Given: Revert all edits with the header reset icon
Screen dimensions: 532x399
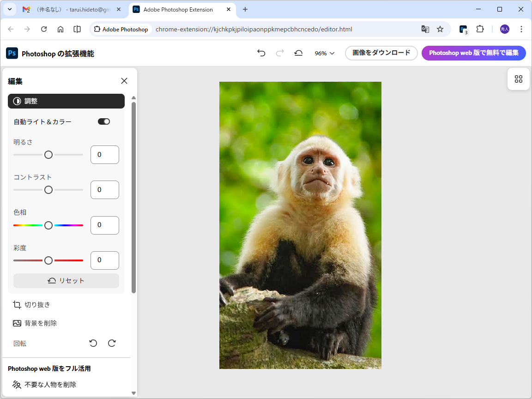Looking at the screenshot, I should click(298, 53).
